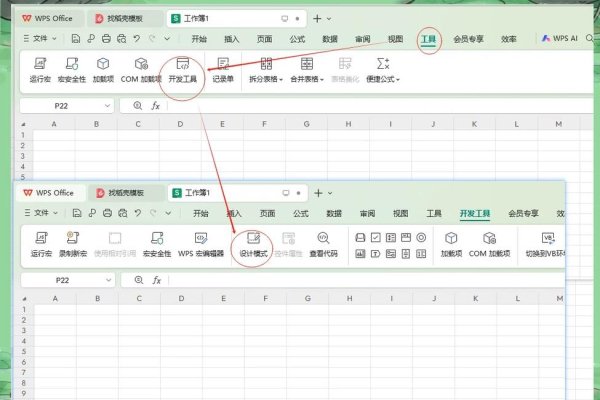Open COM 加载项 in the 工具 ribbon
The height and width of the screenshot is (400, 600).
click(x=141, y=70)
